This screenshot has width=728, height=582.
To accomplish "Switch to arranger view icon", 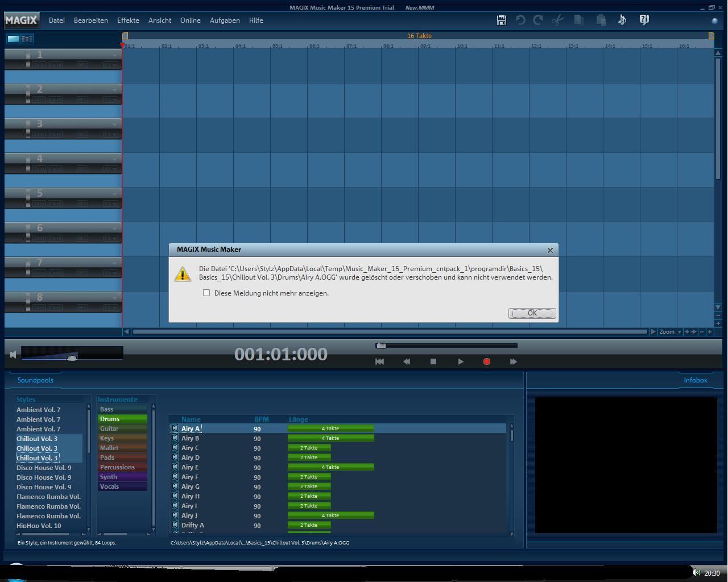I will (x=13, y=39).
